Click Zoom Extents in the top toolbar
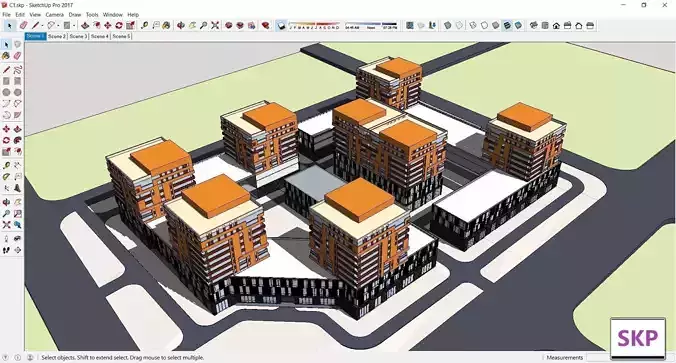Viewport: 676px width, 363px height. click(x=215, y=26)
